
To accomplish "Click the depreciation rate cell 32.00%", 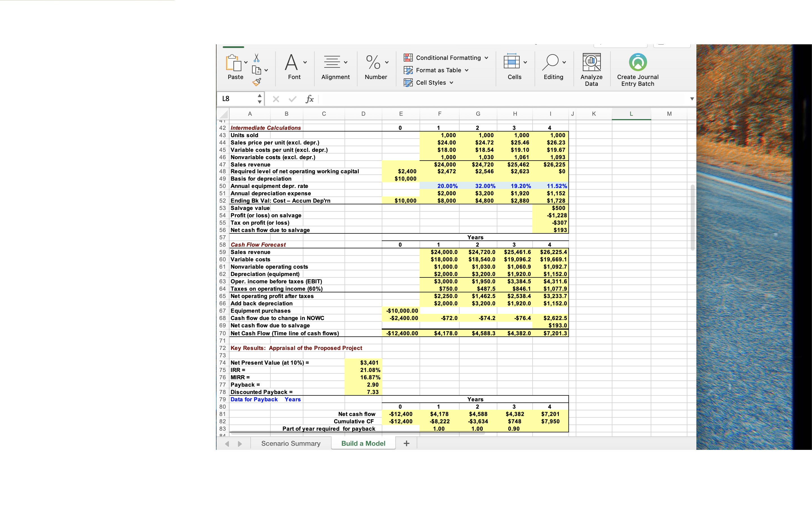I will tap(478, 186).
